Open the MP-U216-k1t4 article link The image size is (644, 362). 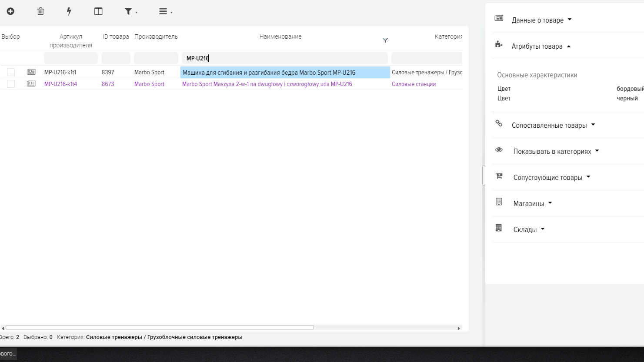(x=60, y=84)
